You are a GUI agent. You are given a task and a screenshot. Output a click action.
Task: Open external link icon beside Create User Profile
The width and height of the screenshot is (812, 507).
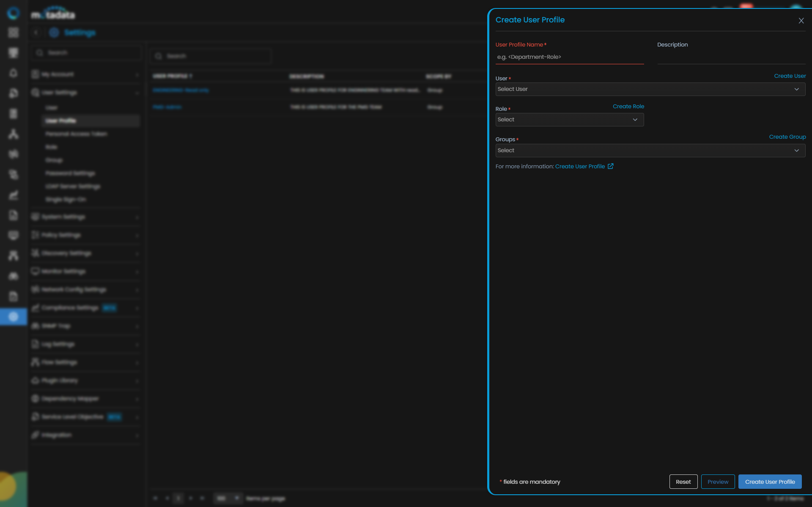click(610, 166)
